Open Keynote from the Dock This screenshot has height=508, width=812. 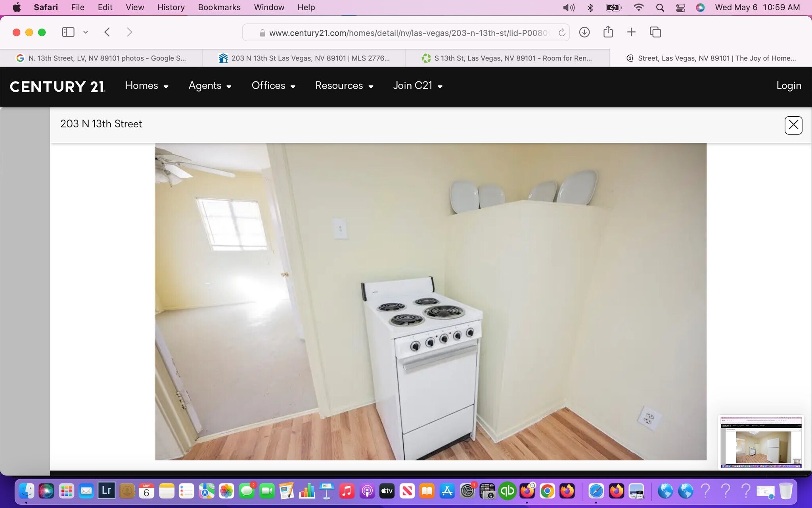[x=327, y=491]
